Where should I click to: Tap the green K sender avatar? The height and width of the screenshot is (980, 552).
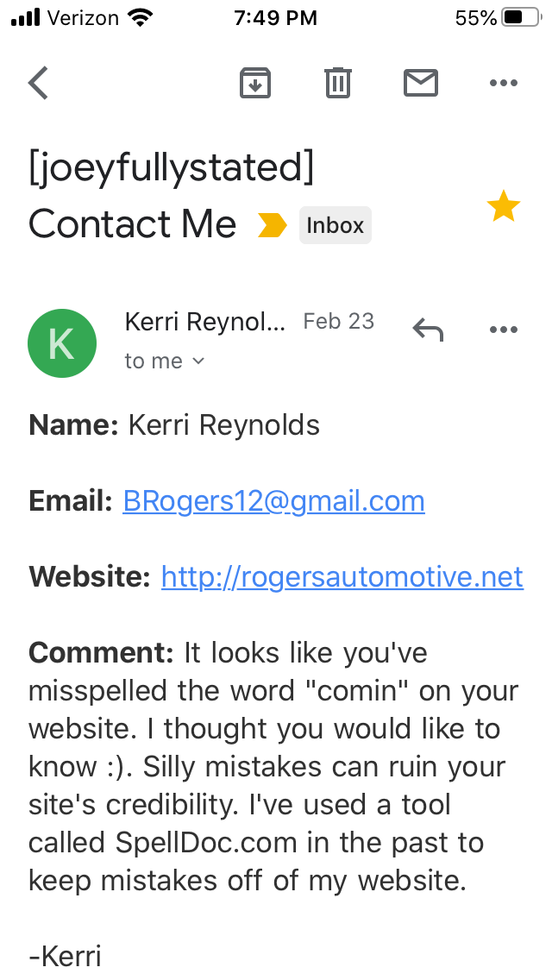click(62, 342)
